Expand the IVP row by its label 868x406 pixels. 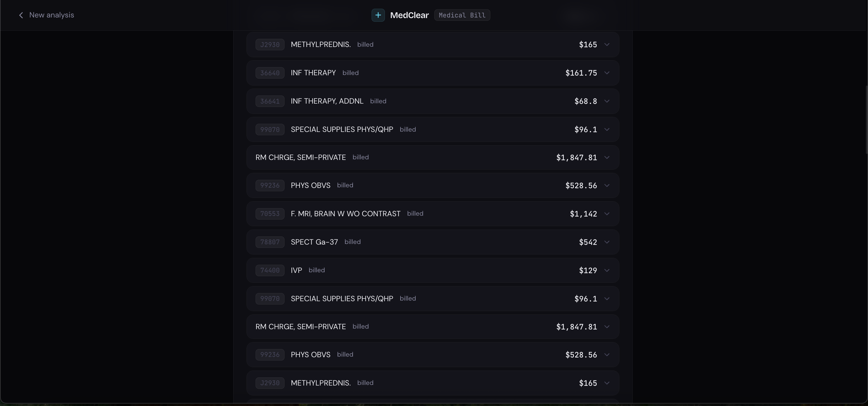pos(296,270)
